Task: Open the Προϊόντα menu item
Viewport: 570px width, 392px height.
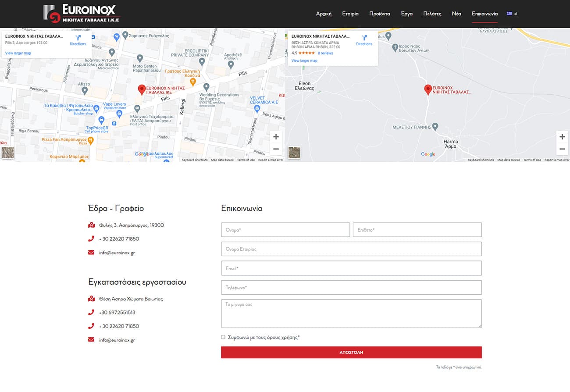Action: coord(380,14)
